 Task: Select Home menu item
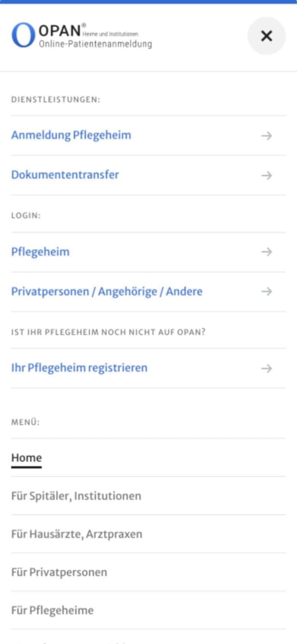click(x=26, y=457)
